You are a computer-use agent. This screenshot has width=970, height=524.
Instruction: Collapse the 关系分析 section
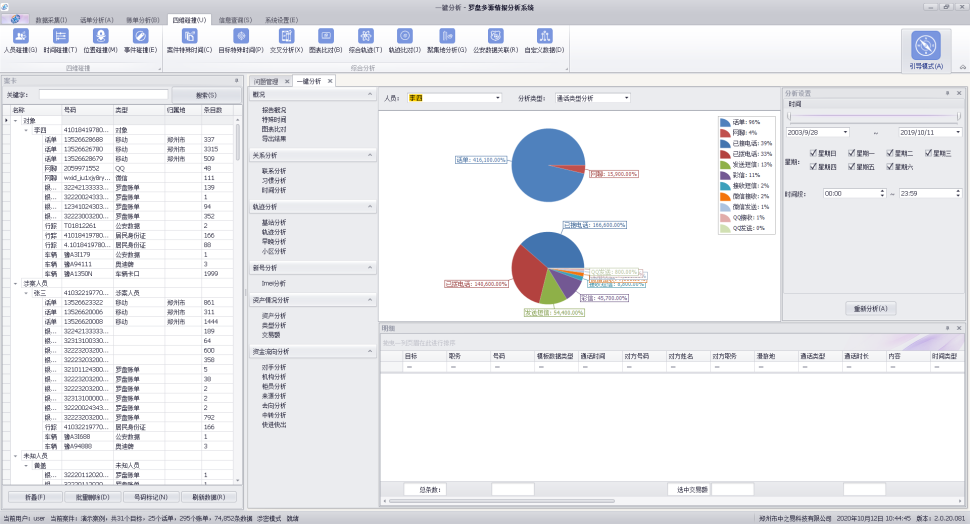[x=370, y=155]
